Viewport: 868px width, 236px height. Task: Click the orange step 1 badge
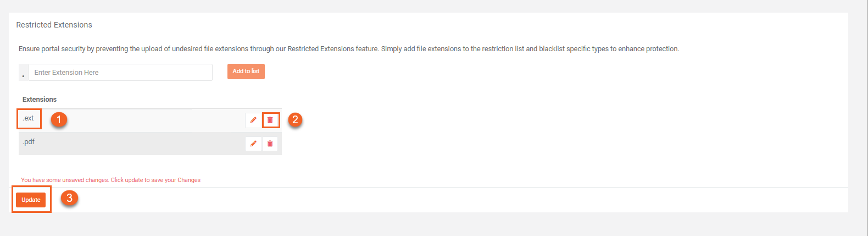59,119
